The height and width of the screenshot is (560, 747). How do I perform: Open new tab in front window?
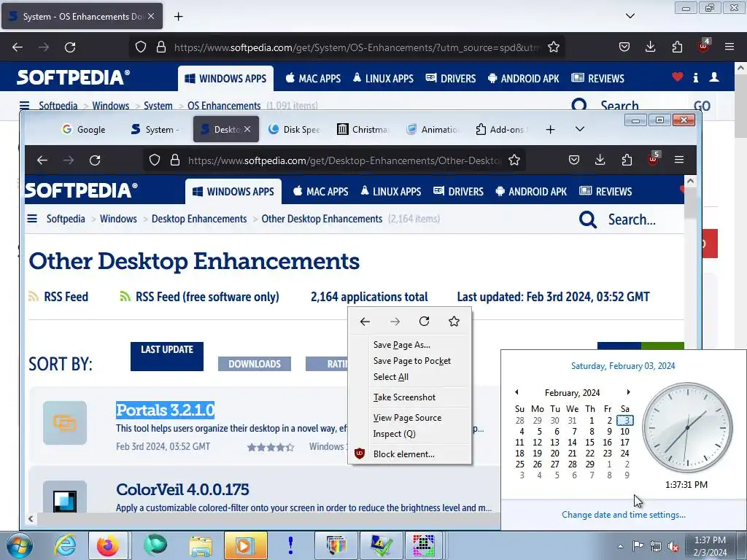(x=550, y=130)
